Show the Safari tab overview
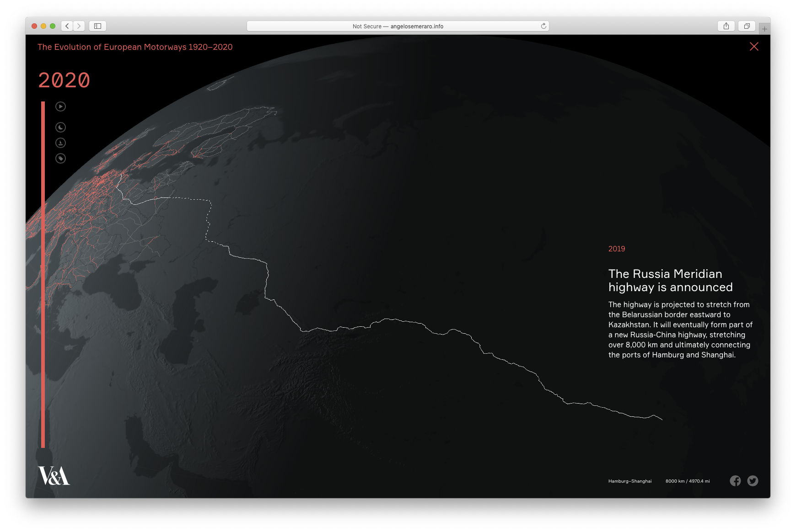Screen dimensions: 796x532 click(x=747, y=26)
